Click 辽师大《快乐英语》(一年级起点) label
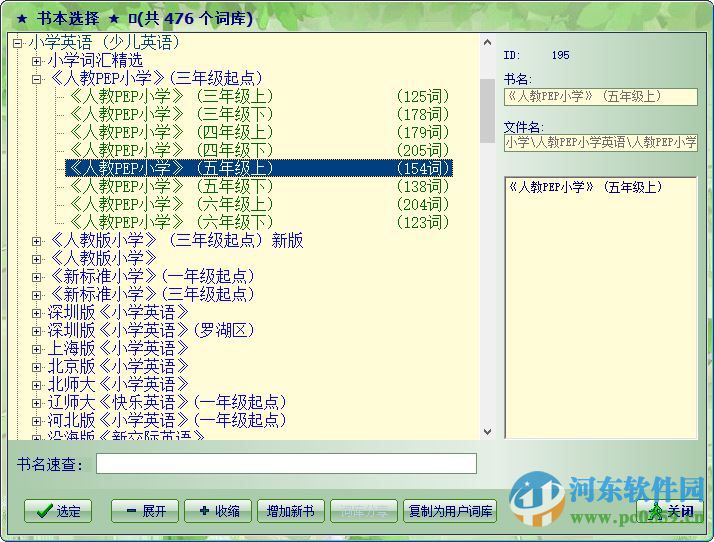Screen dimensions: 714x542 click(x=167, y=403)
